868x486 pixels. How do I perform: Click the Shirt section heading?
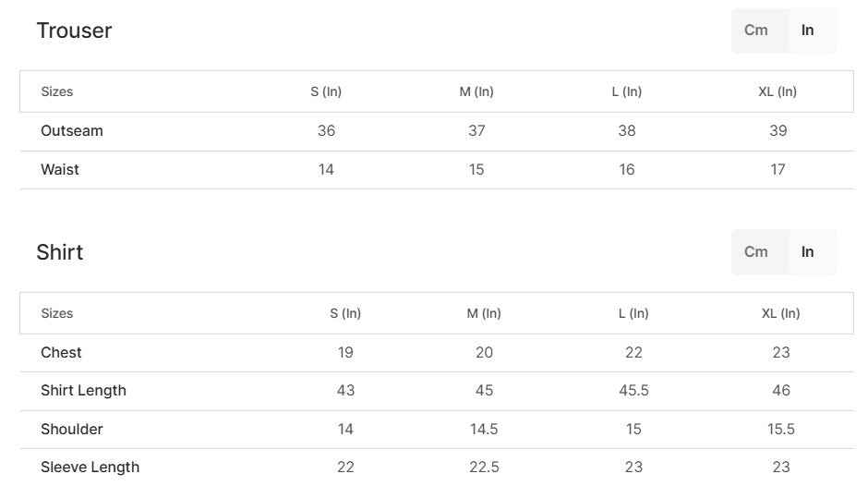coord(60,252)
